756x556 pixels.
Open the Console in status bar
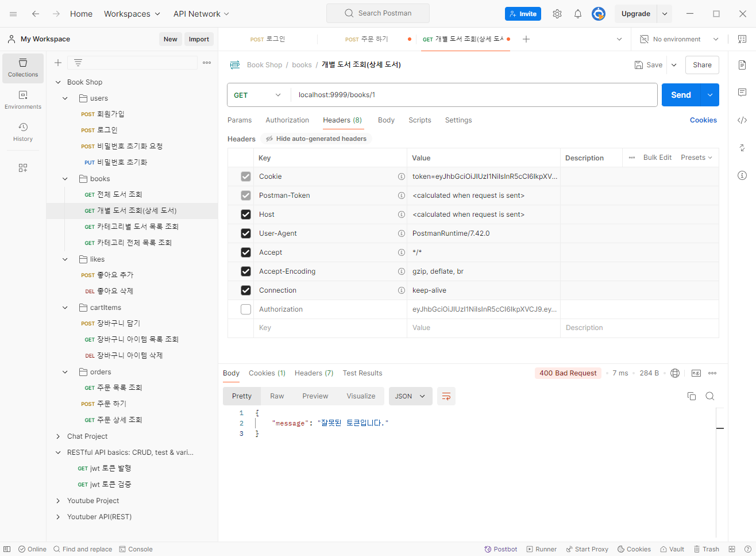pyautogui.click(x=136, y=549)
